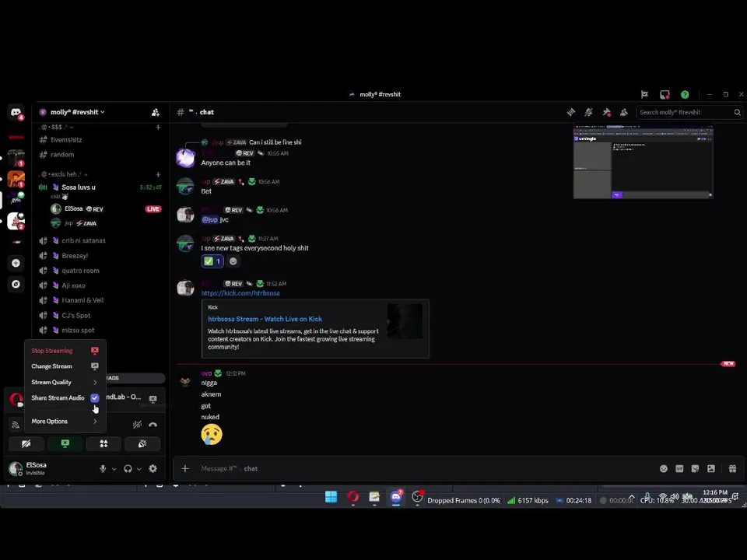This screenshot has height=560, width=747.
Task: Open the Activities icon in voice controls
Action: click(x=103, y=444)
